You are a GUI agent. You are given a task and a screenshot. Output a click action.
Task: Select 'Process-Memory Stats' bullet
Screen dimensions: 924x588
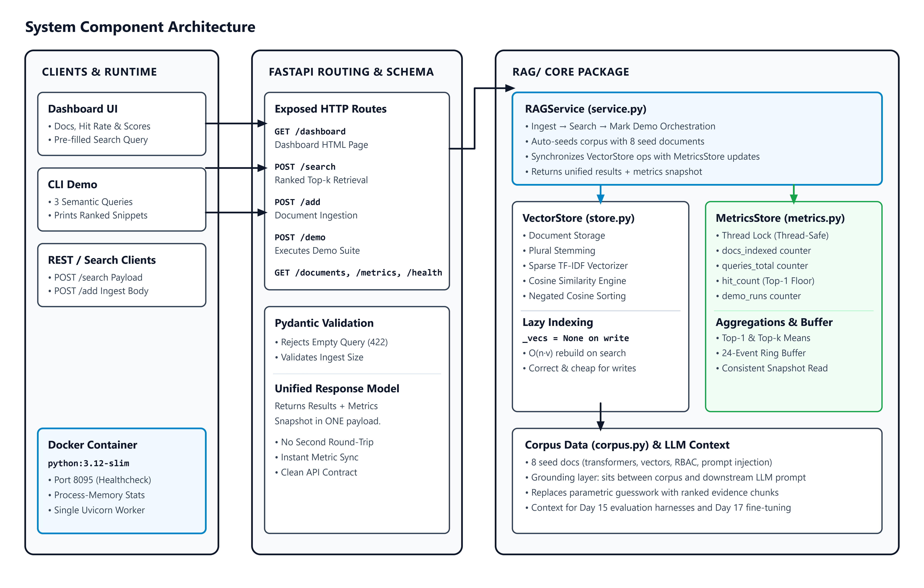[x=96, y=495]
